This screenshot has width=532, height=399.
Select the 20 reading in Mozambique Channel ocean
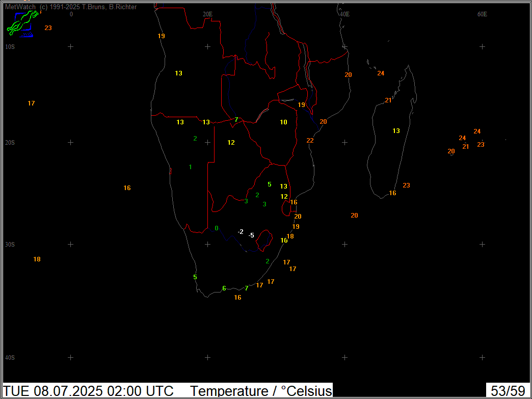pyautogui.click(x=354, y=215)
